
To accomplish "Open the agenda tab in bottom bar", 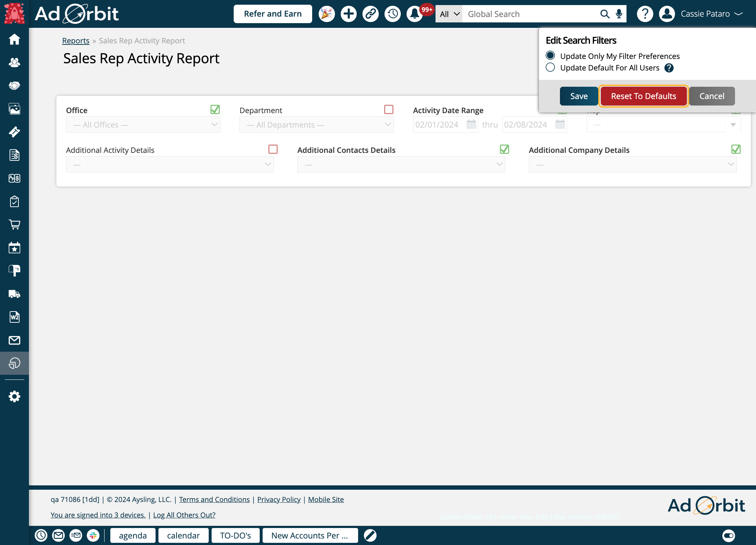I will click(x=133, y=535).
